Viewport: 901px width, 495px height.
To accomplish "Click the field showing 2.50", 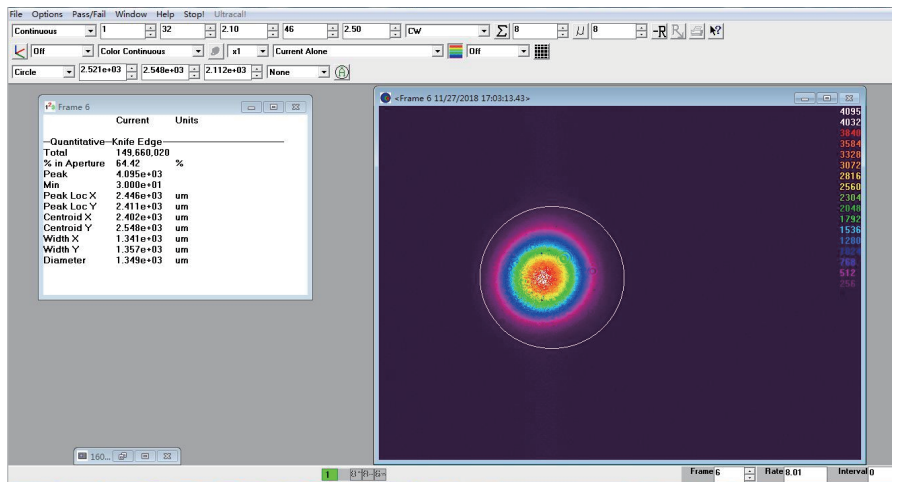I will point(366,30).
